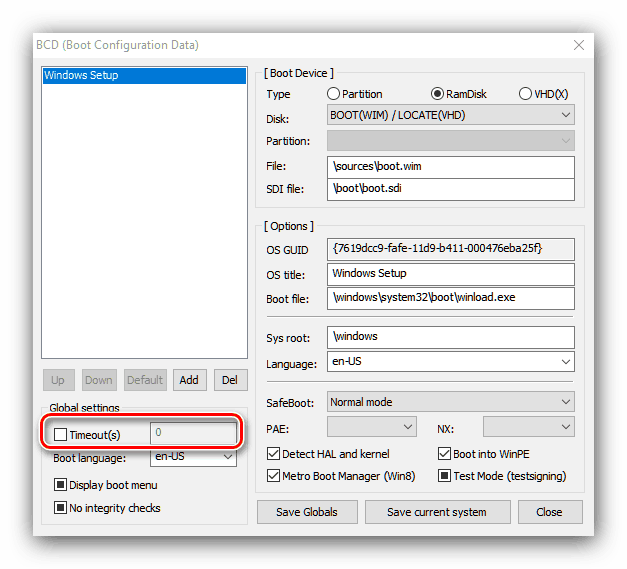Edit the OS title field
The height and width of the screenshot is (569, 627).
(x=451, y=274)
